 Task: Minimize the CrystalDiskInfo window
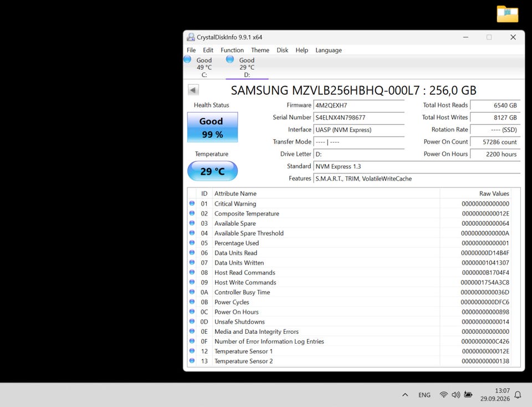(x=466, y=37)
